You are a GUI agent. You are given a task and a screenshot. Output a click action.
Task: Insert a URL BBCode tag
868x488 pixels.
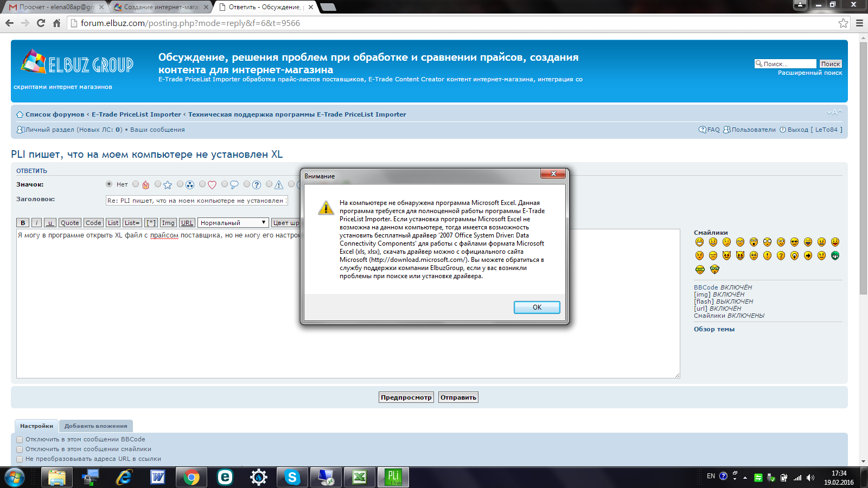coord(187,223)
